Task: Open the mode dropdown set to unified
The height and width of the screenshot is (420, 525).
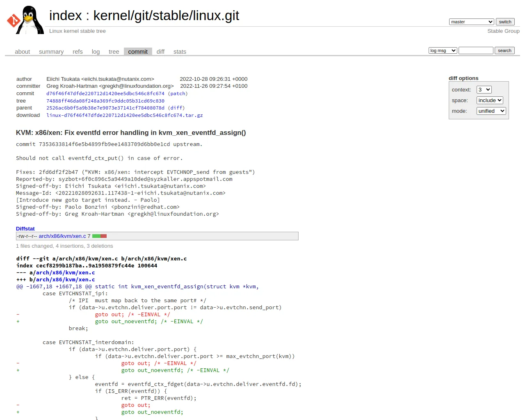Action: [x=491, y=111]
